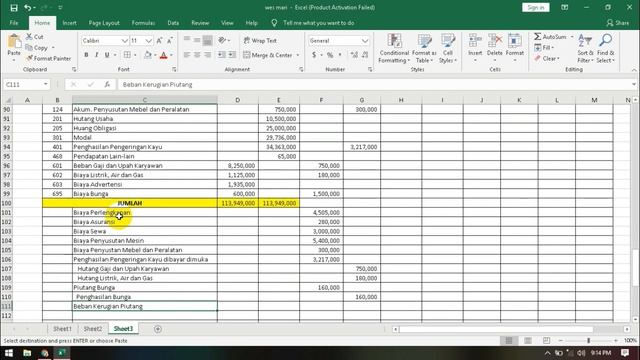Open the font name Calibri dropdown
Image resolution: width=640 pixels, height=360 pixels.
[124, 41]
